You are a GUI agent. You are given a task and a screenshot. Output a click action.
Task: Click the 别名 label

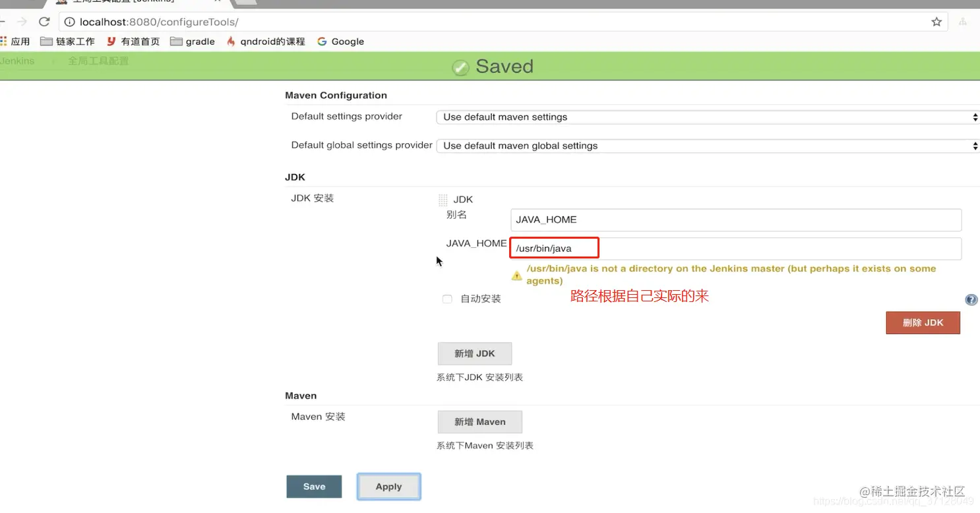(x=456, y=215)
